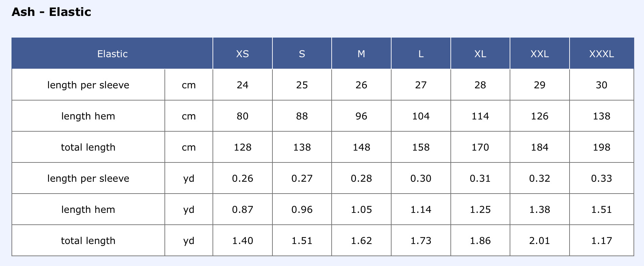Click the cell showing 2.01
This screenshot has height=266, width=644.
539,241
